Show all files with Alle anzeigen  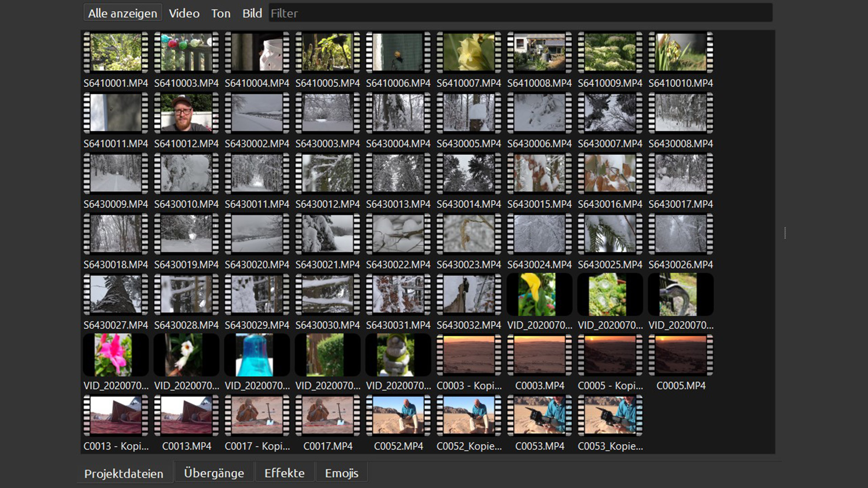coord(123,14)
